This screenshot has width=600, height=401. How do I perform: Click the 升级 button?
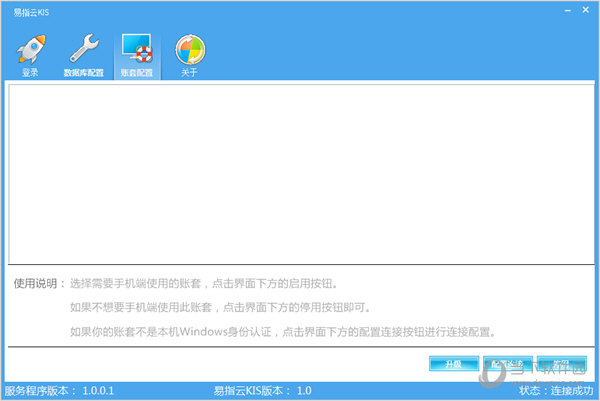pyautogui.click(x=454, y=364)
